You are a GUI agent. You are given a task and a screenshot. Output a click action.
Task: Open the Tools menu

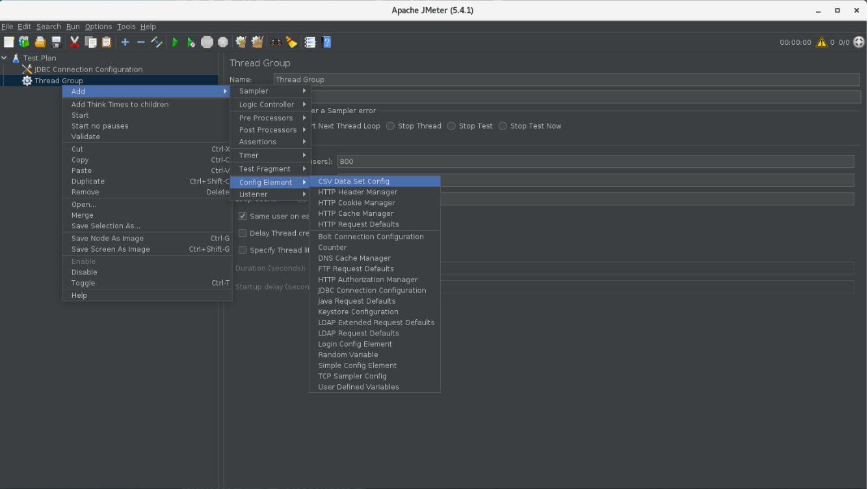pos(126,27)
